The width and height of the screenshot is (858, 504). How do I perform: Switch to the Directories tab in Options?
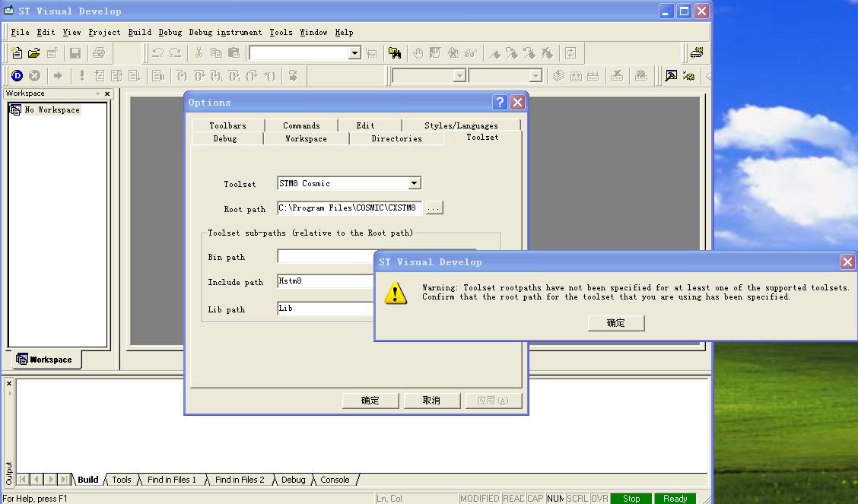(396, 138)
